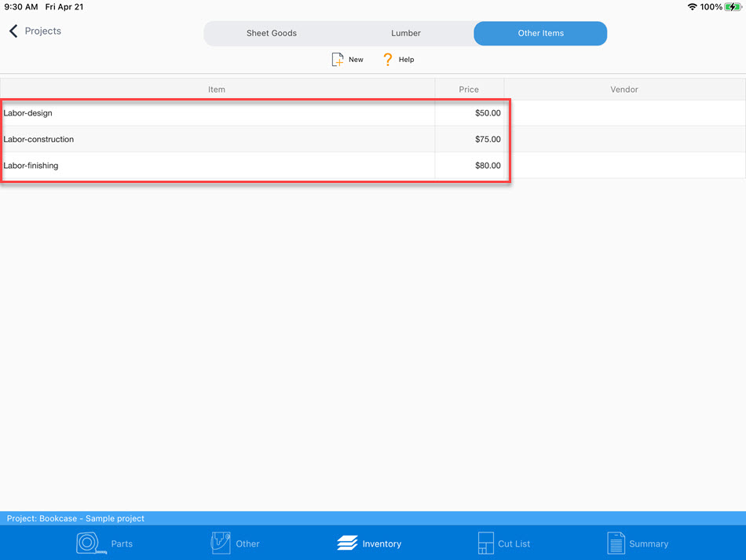This screenshot has width=746, height=560.
Task: Sort by the Item column header
Action: click(217, 90)
